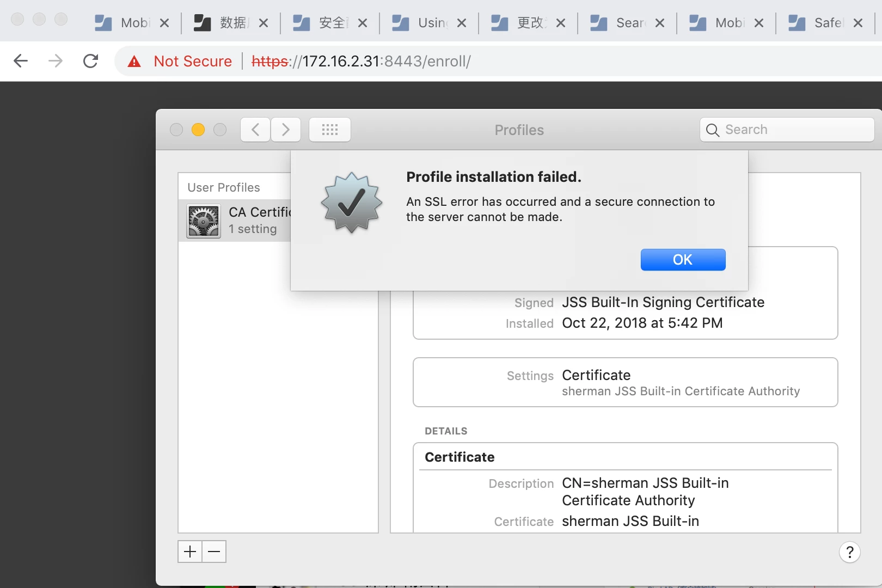
Task: Click 'Profile installation failed.' heading
Action: [494, 177]
